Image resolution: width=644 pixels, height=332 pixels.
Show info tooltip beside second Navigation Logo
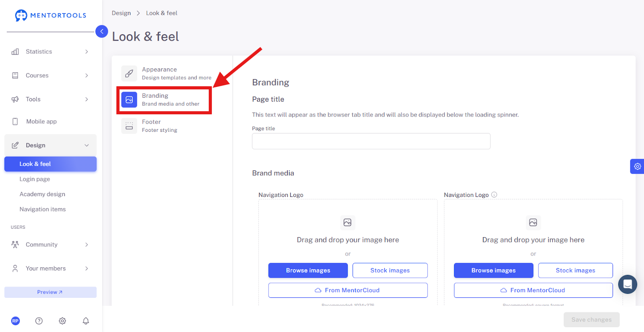(x=494, y=195)
